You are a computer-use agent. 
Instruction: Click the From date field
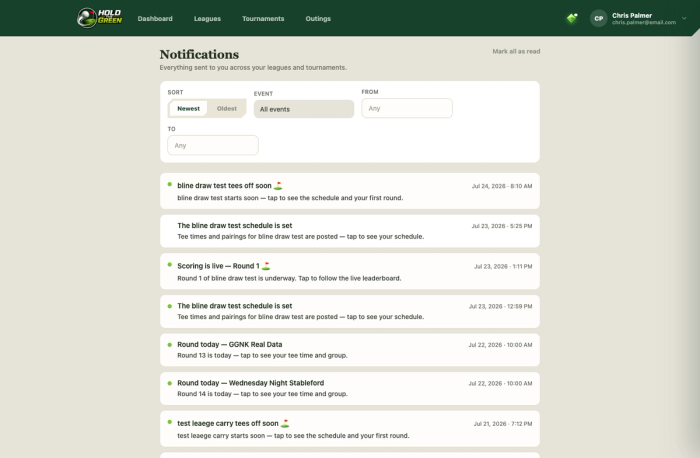407,108
